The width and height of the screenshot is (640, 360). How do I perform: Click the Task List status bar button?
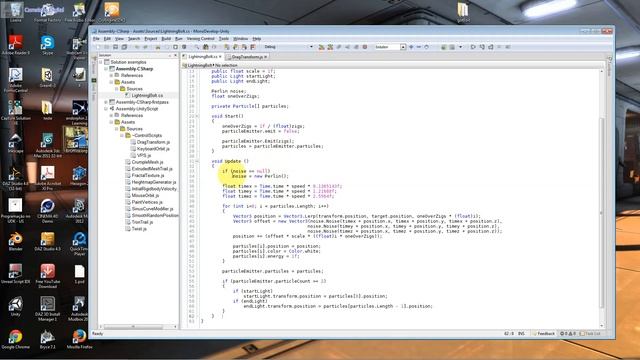pos(591,334)
